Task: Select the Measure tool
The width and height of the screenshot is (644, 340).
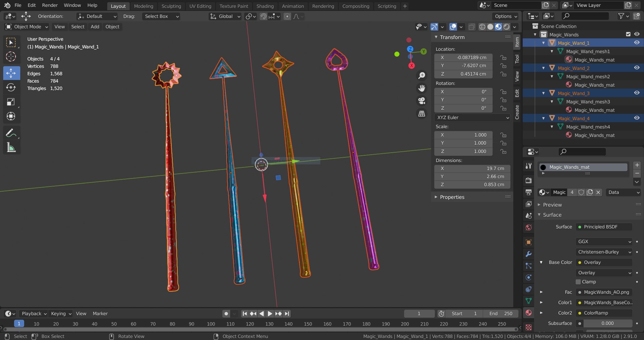Action: click(x=11, y=147)
